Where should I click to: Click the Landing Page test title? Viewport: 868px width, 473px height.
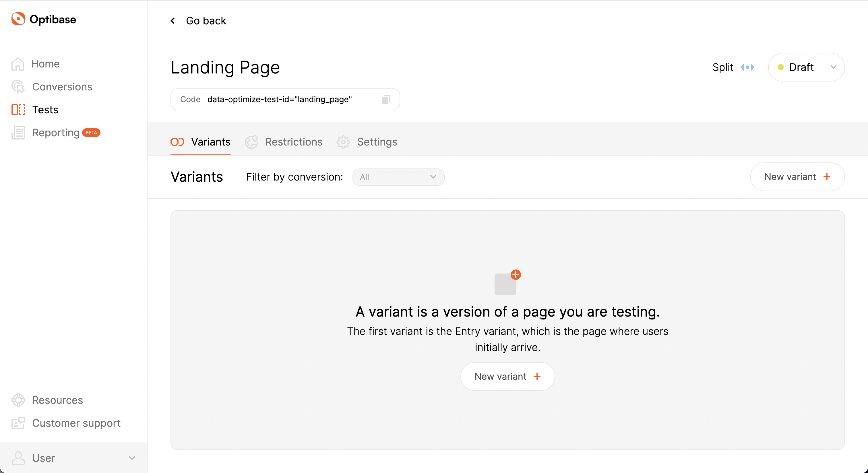pos(225,67)
